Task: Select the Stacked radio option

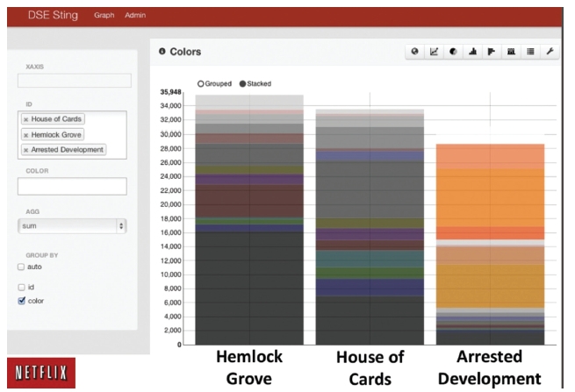Action: 242,84
